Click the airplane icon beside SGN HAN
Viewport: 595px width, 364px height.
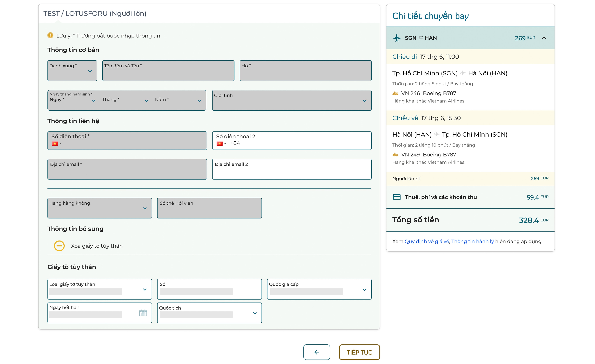[397, 38]
